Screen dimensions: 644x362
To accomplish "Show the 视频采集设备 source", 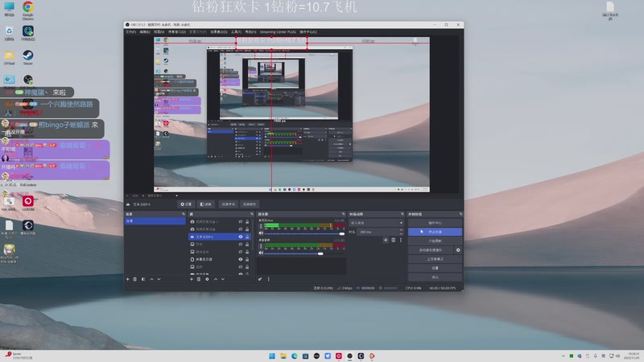I will point(241,229).
